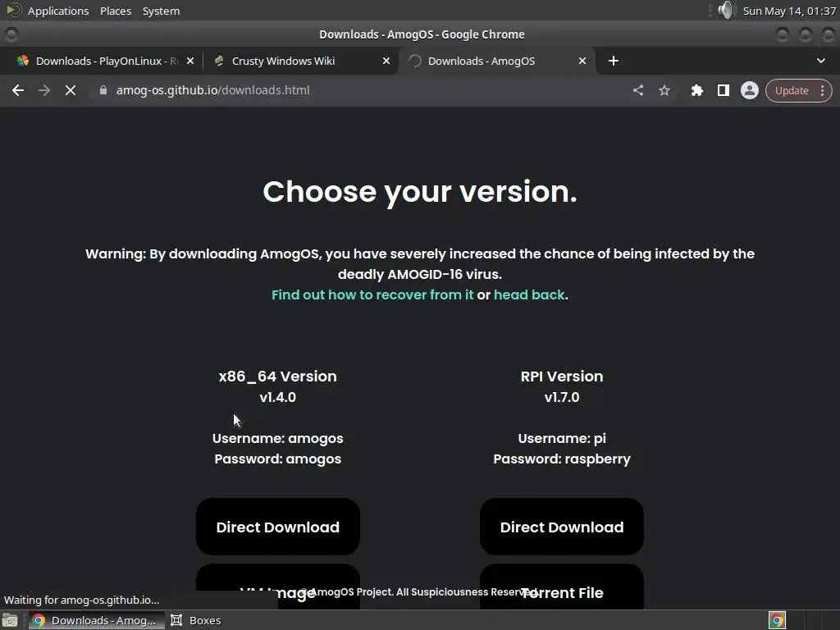Click the address bar URL
This screenshot has height=630, width=840.
pyautogui.click(x=212, y=90)
